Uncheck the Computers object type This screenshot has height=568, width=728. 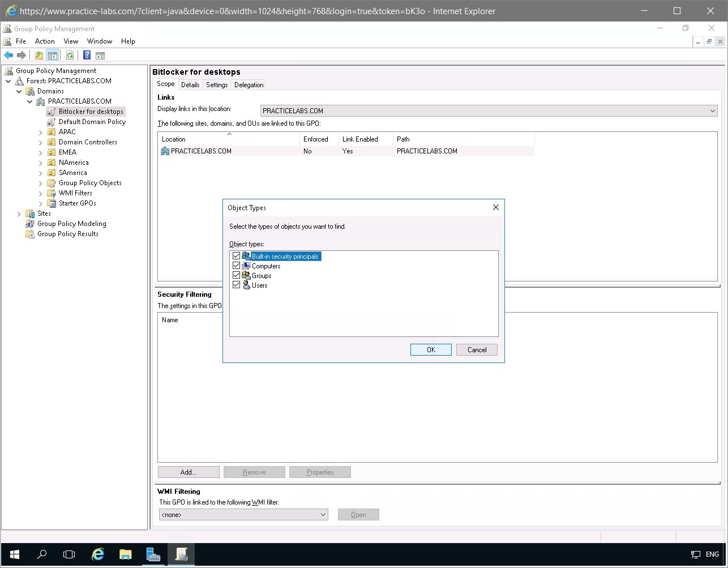point(237,265)
